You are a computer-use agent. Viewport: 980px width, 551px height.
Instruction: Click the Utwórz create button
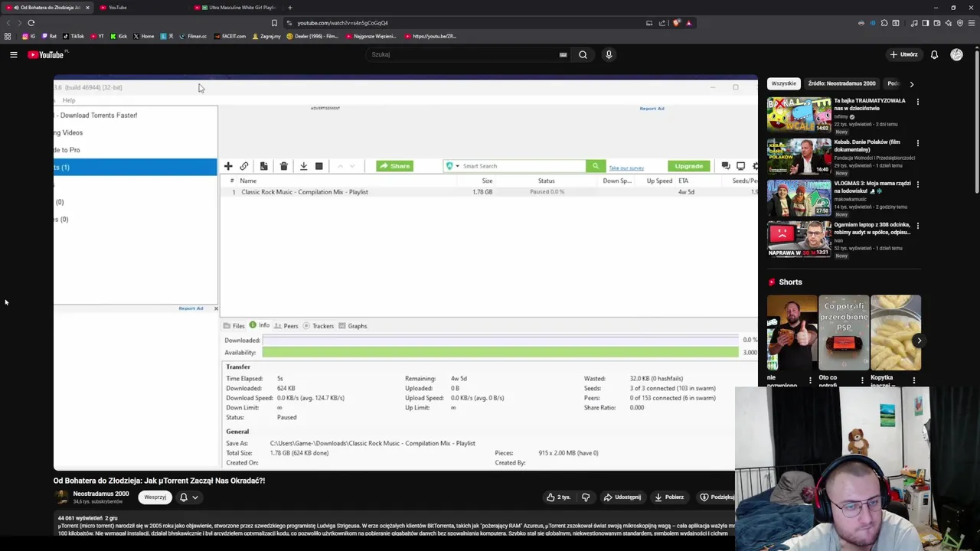point(903,54)
